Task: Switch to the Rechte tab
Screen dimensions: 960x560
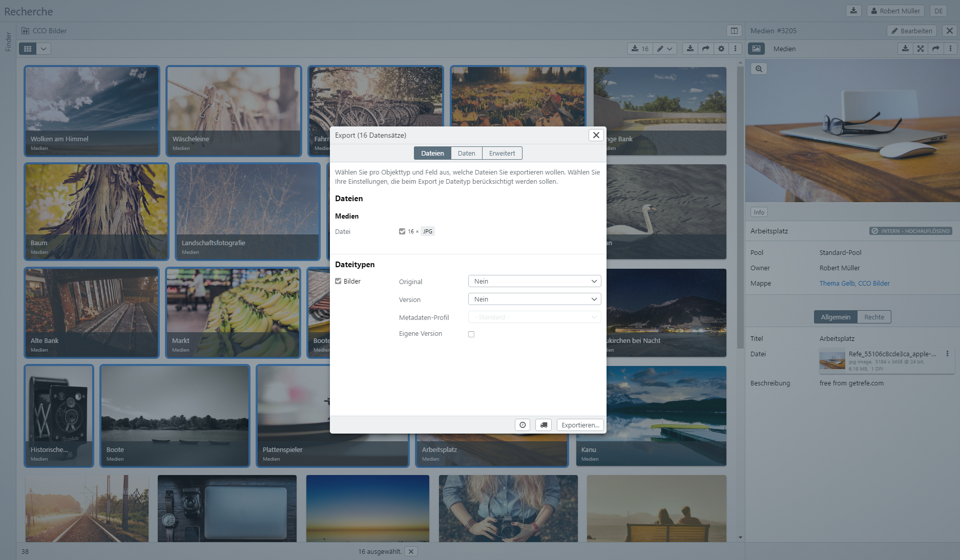Action: coord(874,317)
